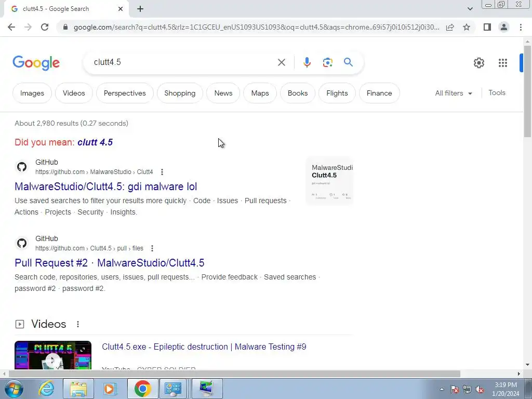The width and height of the screenshot is (532, 399).
Task: Switch to Flights results
Action: (337, 93)
